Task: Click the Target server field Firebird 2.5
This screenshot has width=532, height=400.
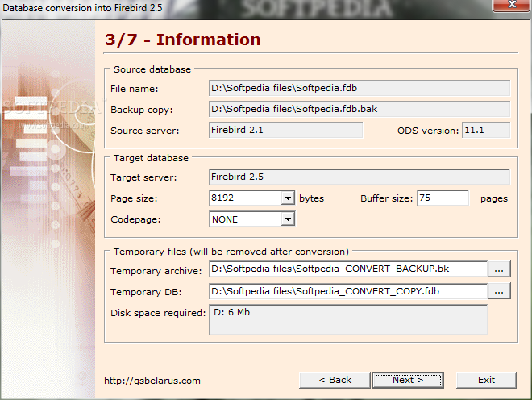Action: 360,177
